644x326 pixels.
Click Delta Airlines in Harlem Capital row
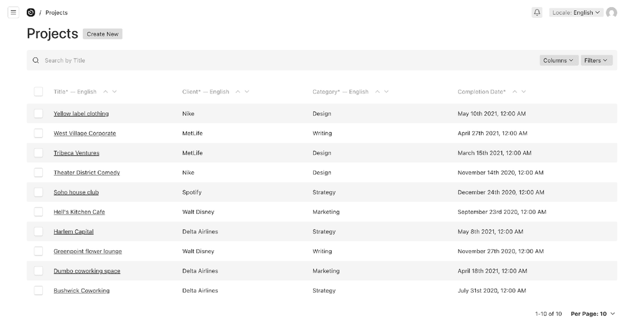pos(200,232)
